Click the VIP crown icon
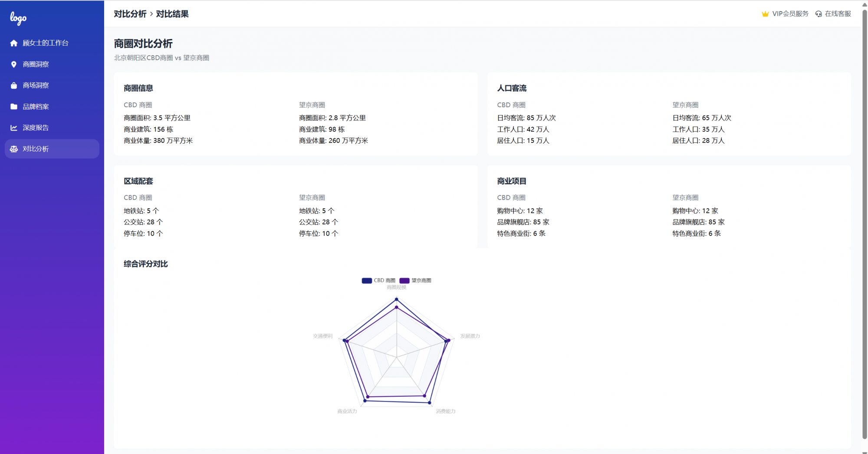This screenshot has height=454, width=868. 765,14
